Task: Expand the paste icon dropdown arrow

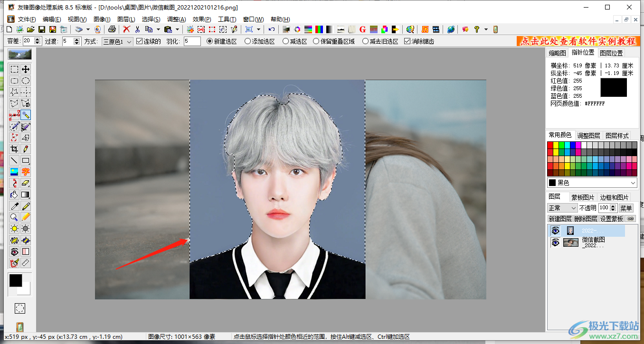Action: click(x=177, y=29)
